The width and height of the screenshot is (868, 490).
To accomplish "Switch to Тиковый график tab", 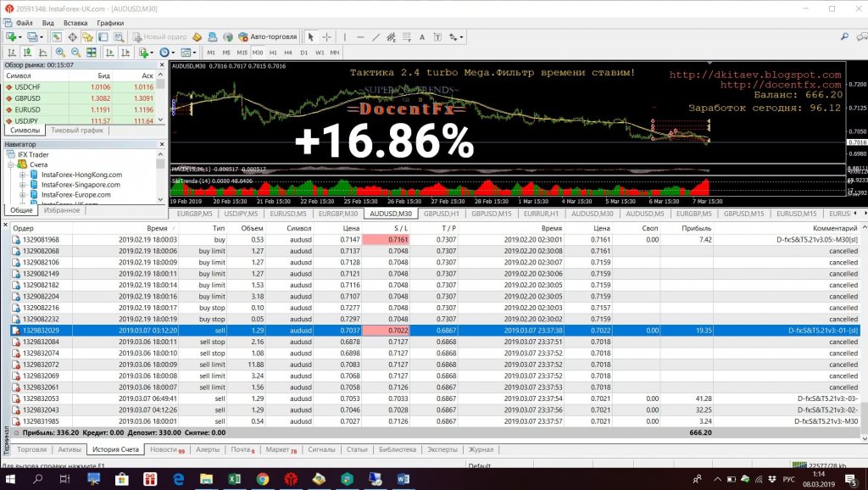I will pos(77,131).
